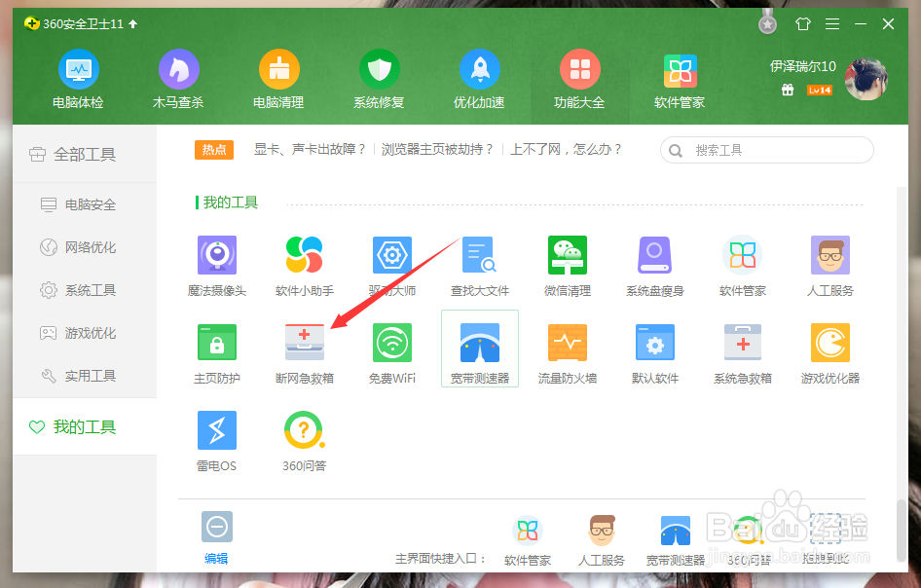
Task: Select the 电脑安全 sidebar category
Action: [x=85, y=204]
